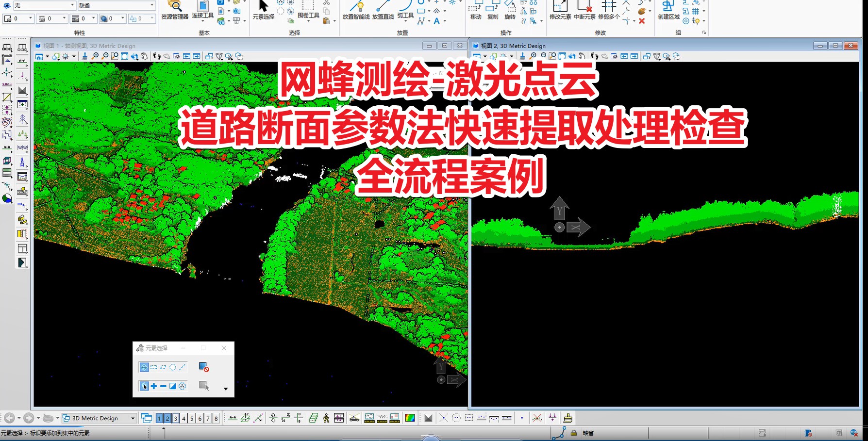Open the 连接工具 attach tools
The width and height of the screenshot is (868, 441).
click(x=202, y=10)
